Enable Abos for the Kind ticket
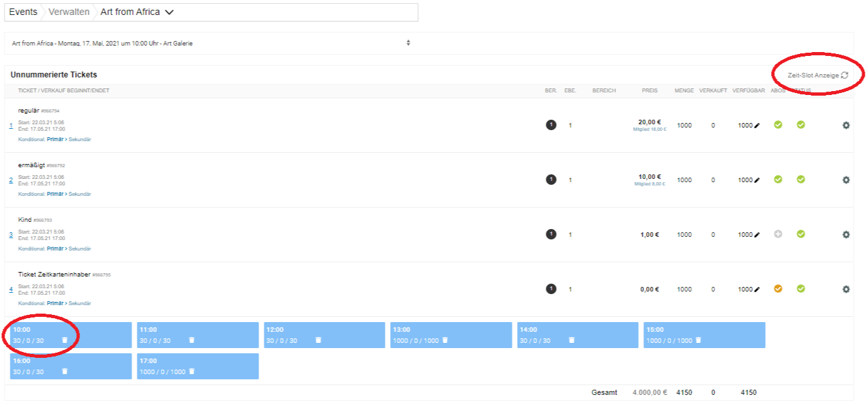 pyautogui.click(x=777, y=234)
